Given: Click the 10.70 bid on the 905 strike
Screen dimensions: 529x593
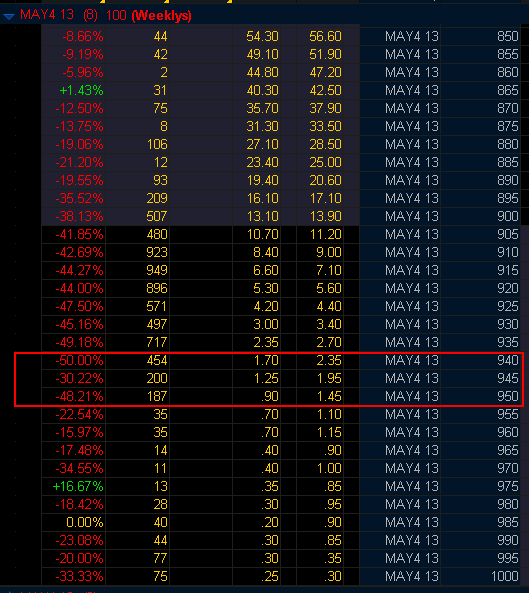Looking at the screenshot, I should (262, 234).
